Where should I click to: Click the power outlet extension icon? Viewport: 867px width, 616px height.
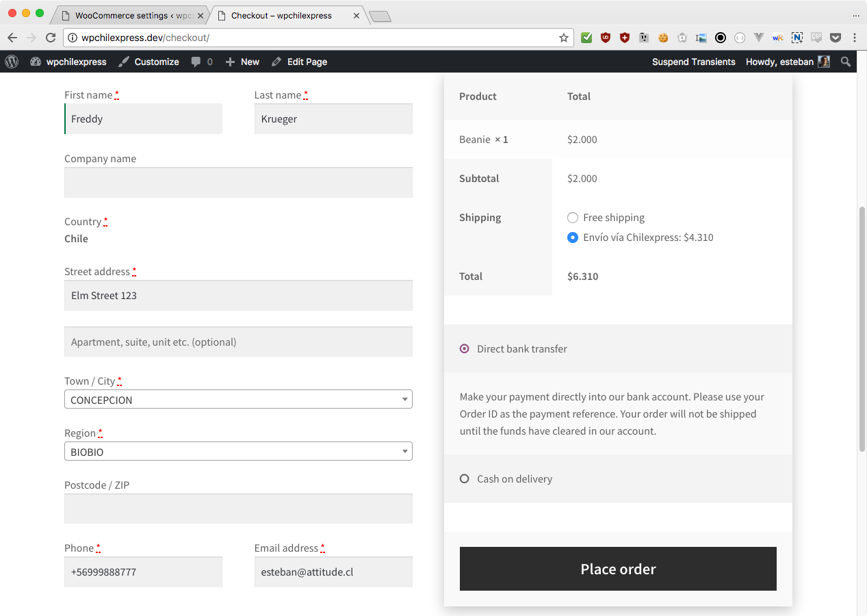(644, 38)
